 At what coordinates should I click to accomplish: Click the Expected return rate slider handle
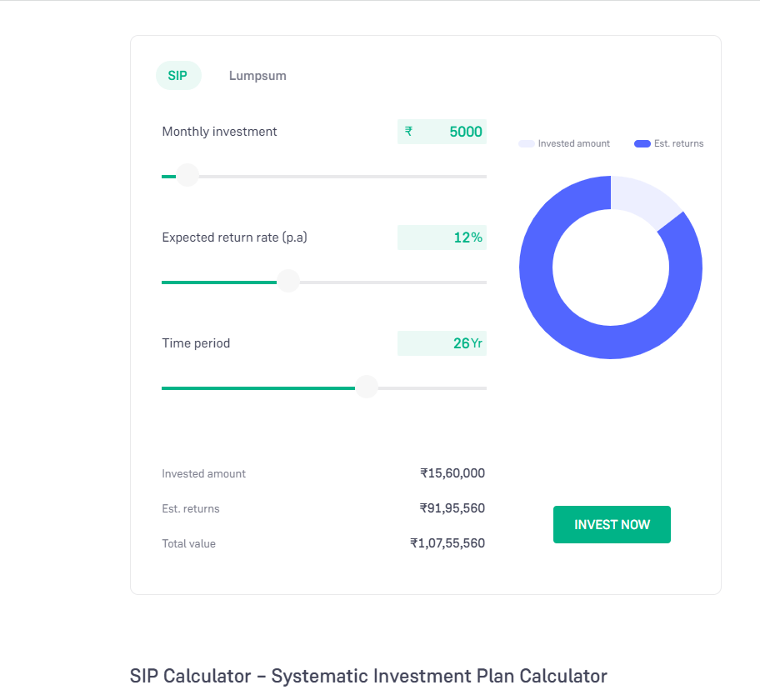[287, 282]
